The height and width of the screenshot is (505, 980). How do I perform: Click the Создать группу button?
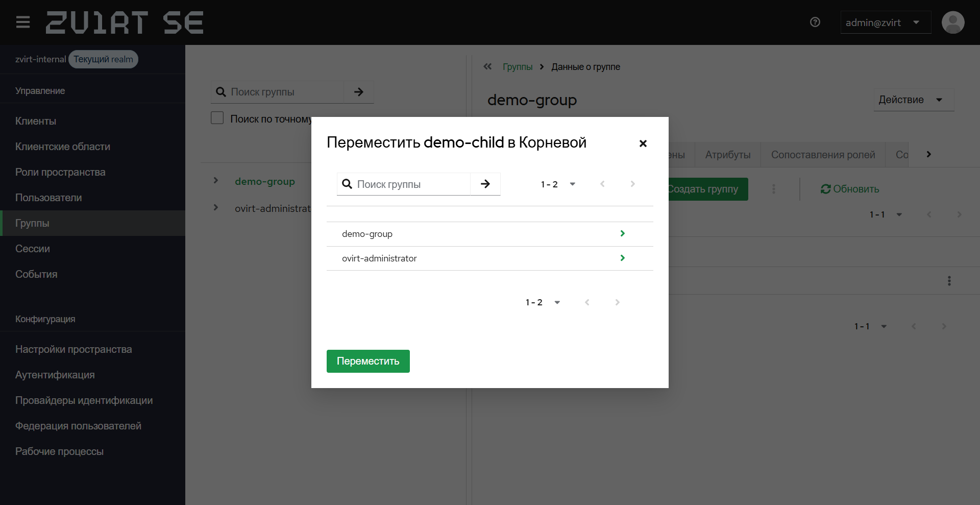707,189
